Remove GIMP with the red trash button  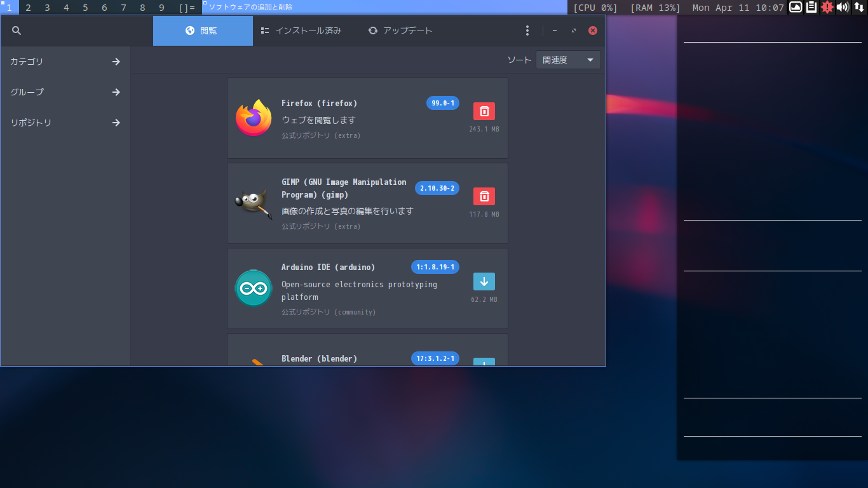[484, 196]
